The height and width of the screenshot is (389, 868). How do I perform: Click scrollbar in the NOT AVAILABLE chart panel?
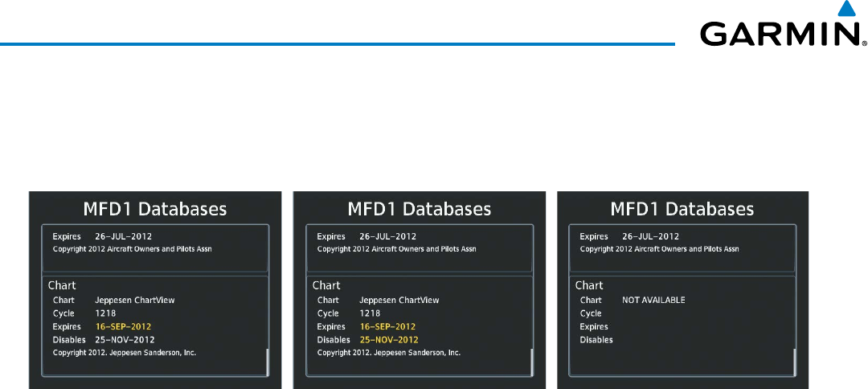[x=795, y=362]
